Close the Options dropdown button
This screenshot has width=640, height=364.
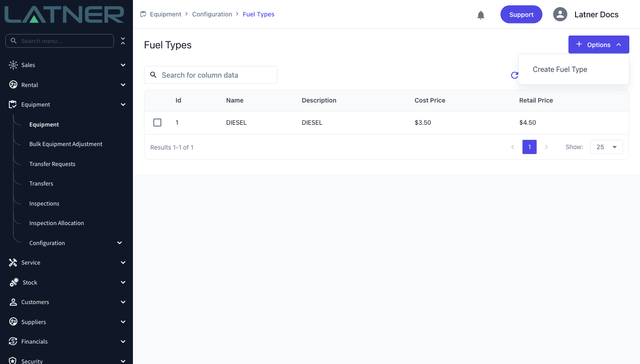(599, 44)
